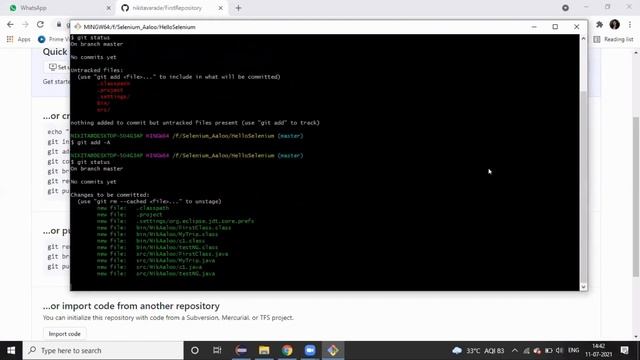Open Chrome extensions puzzle icon
This screenshot has width=640, height=360.
(599, 24)
